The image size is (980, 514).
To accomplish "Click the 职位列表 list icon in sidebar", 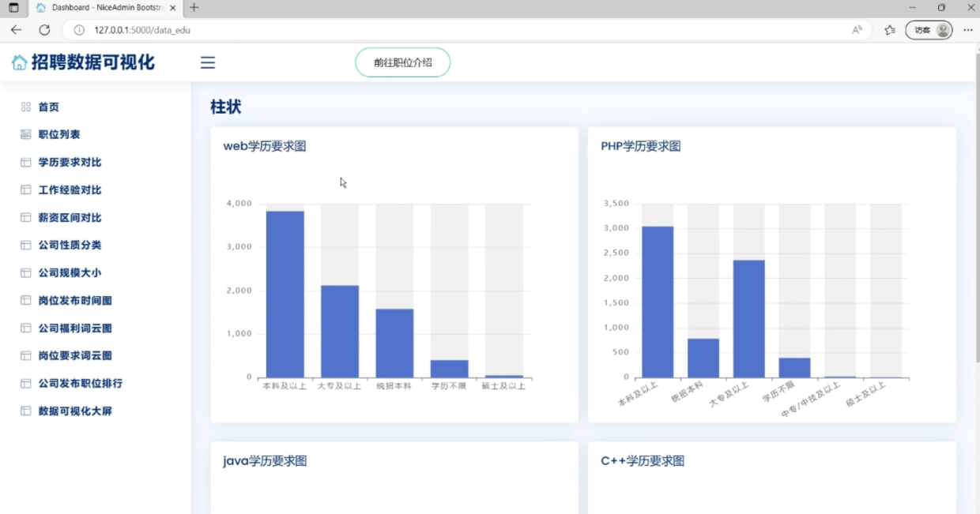I will click(24, 134).
